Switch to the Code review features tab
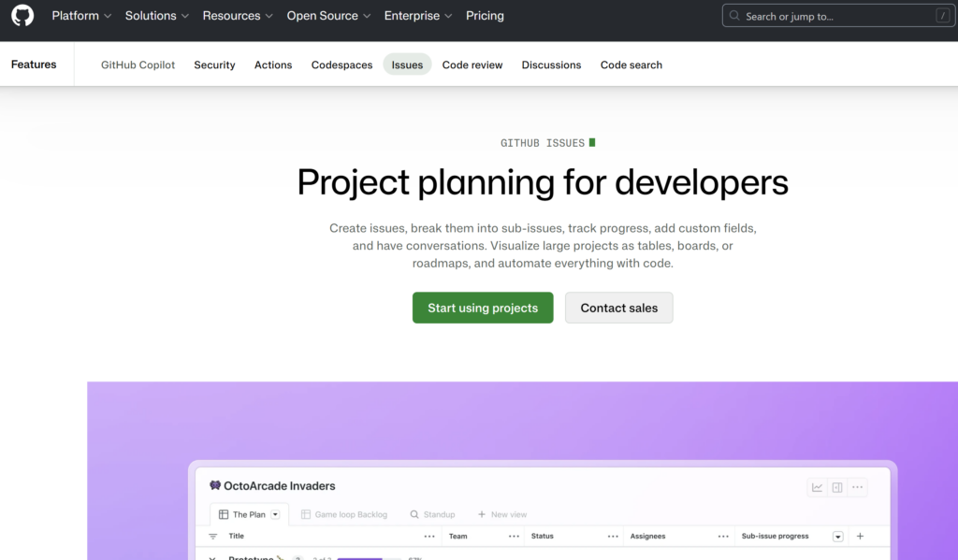Screen dimensions: 958x560 [472, 65]
